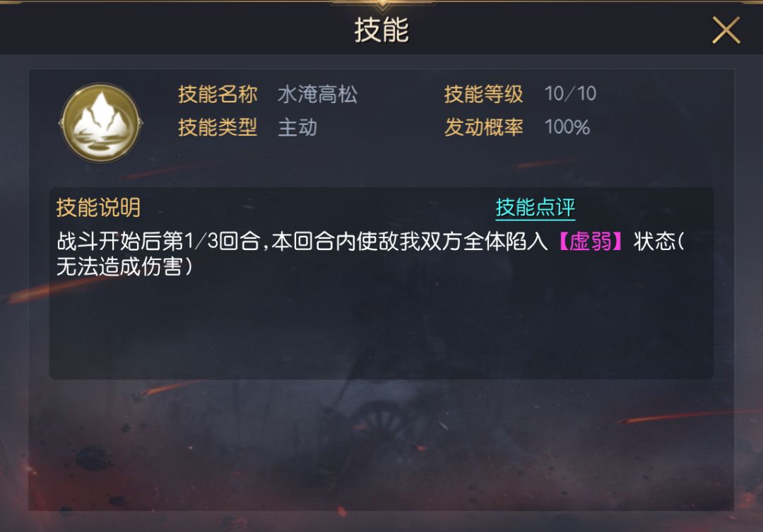Select the 技能 title at top
The width and height of the screenshot is (763, 532).
coord(381,30)
